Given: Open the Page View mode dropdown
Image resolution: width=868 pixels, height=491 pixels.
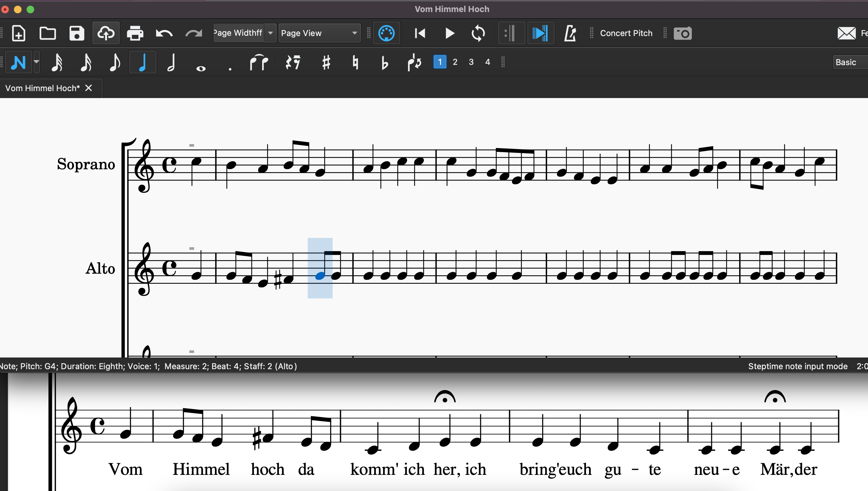Looking at the screenshot, I should coord(319,33).
